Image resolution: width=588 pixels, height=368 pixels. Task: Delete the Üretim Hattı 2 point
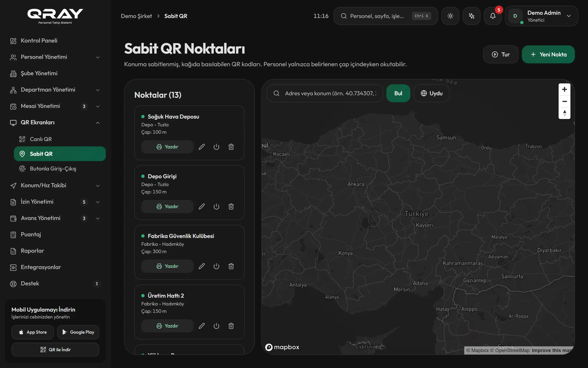pos(231,326)
